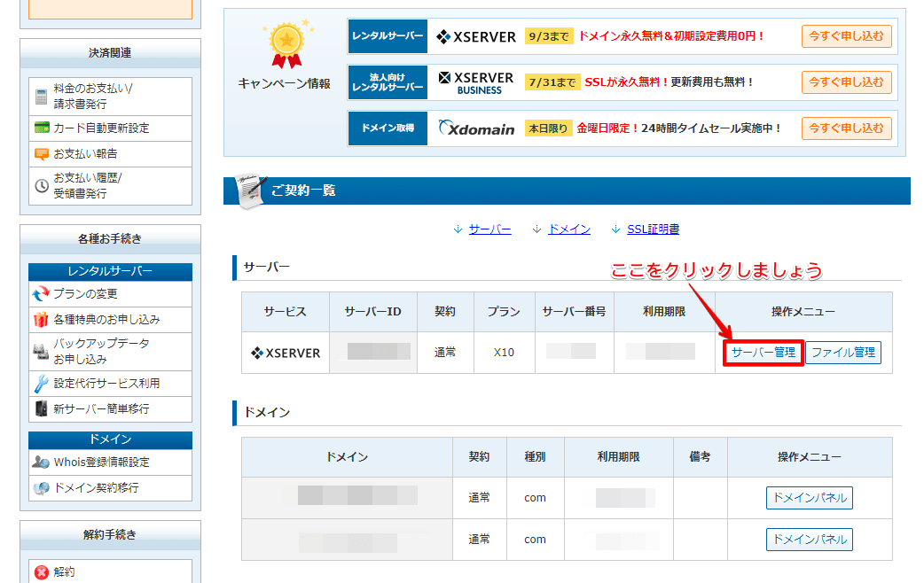Click the person icon beside Whois登録情報設定
This screenshot has width=924, height=583.
pos(41,463)
